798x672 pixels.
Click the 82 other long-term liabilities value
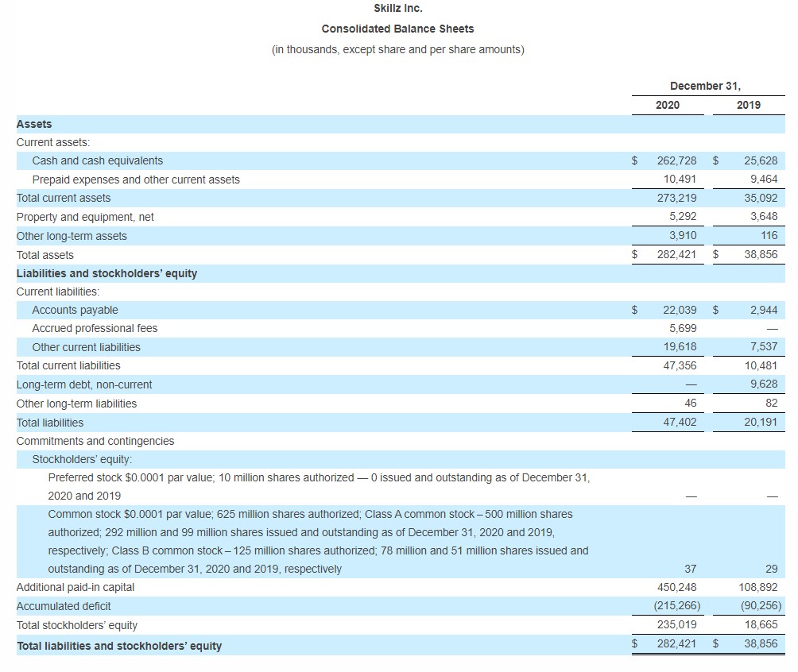[772, 403]
